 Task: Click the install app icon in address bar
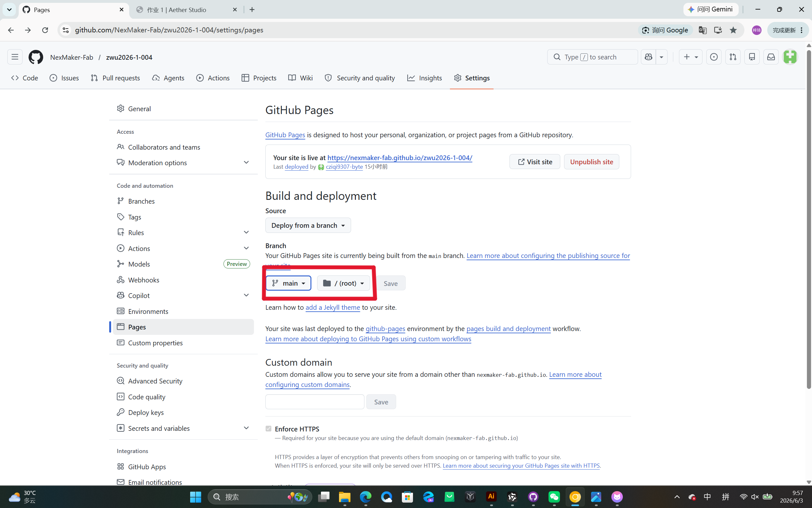[x=718, y=30]
